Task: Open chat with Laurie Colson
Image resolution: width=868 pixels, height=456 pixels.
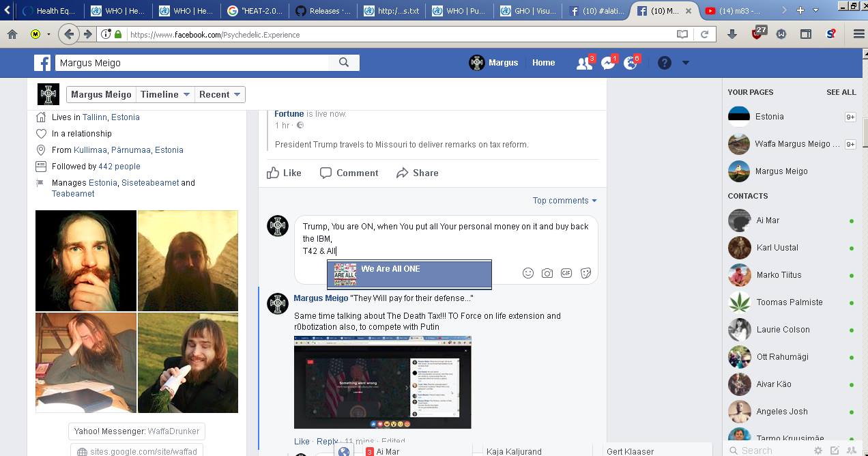Action: tap(792, 330)
